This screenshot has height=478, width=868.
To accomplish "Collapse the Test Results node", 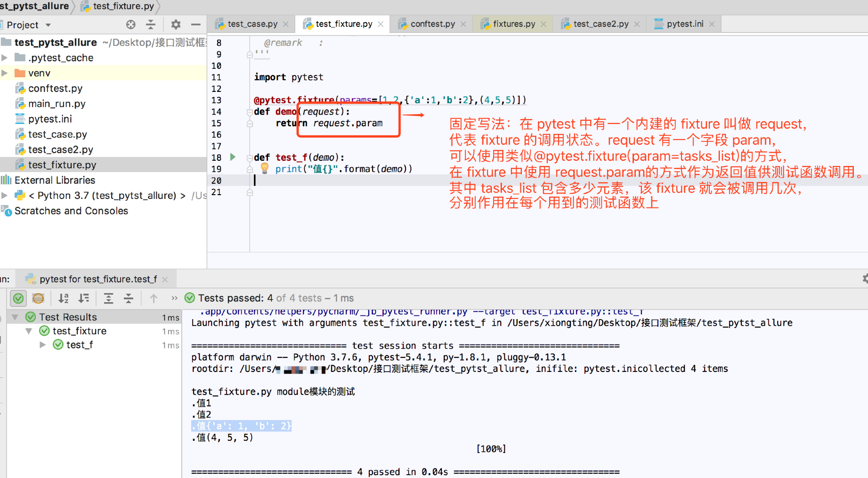I will click(x=15, y=317).
